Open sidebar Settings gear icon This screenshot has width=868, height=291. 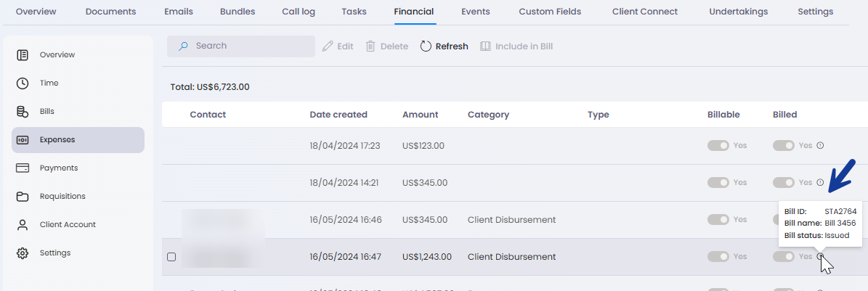point(23,253)
